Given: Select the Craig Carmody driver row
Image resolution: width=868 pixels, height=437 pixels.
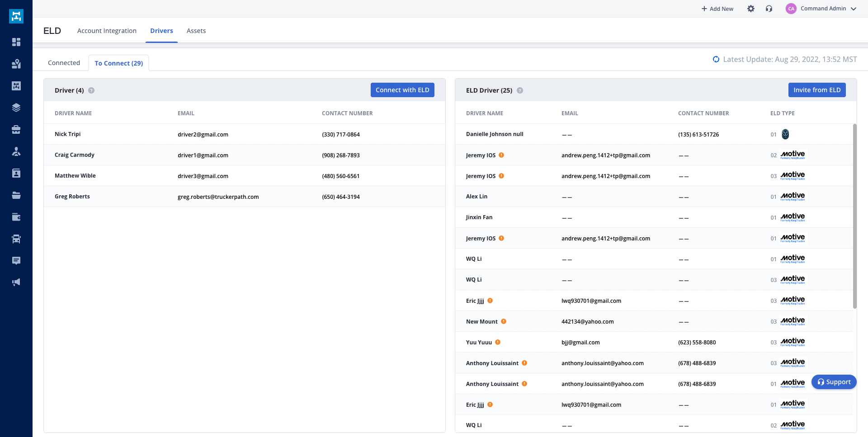Looking at the screenshot, I should pos(245,155).
